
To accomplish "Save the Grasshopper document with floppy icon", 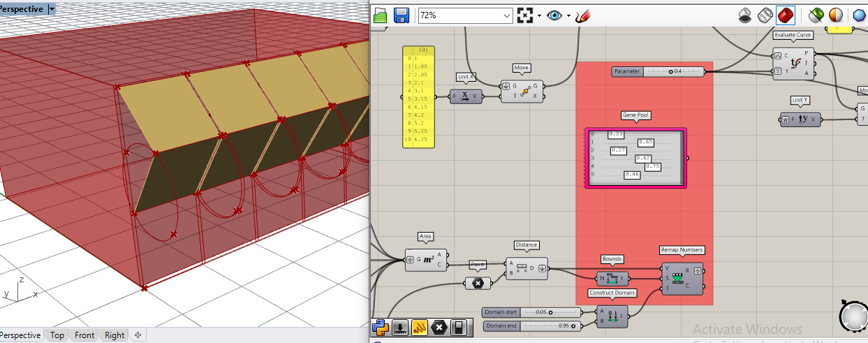I will coord(401,15).
